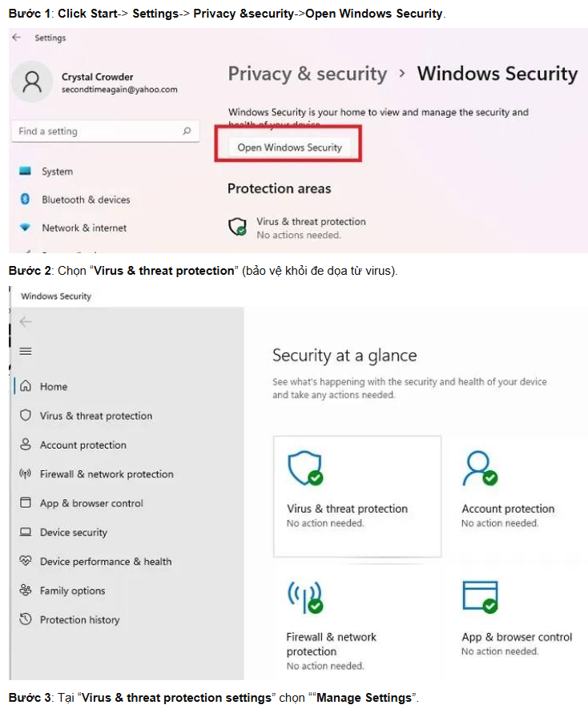Open Protection history in the sidebar
Viewport: 588px width, 713px height.
pos(79,619)
